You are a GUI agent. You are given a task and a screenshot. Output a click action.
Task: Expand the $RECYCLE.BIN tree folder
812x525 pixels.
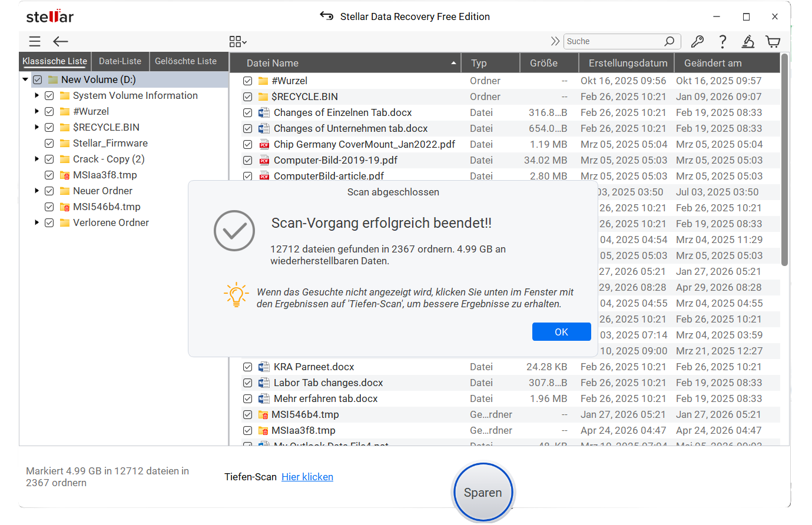click(x=37, y=127)
